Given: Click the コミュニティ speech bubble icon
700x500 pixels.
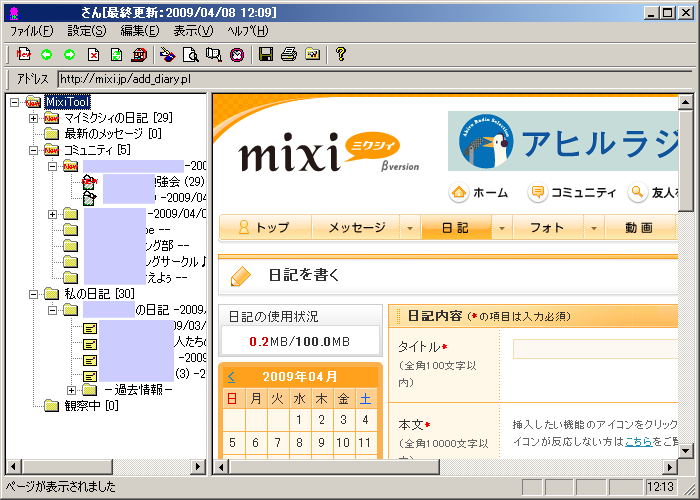Looking at the screenshot, I should [x=538, y=192].
